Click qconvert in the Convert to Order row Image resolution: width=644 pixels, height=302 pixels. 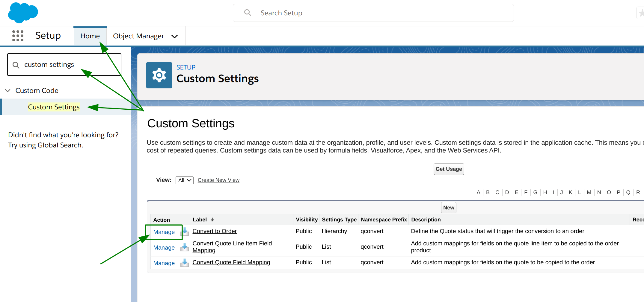tap(372, 231)
